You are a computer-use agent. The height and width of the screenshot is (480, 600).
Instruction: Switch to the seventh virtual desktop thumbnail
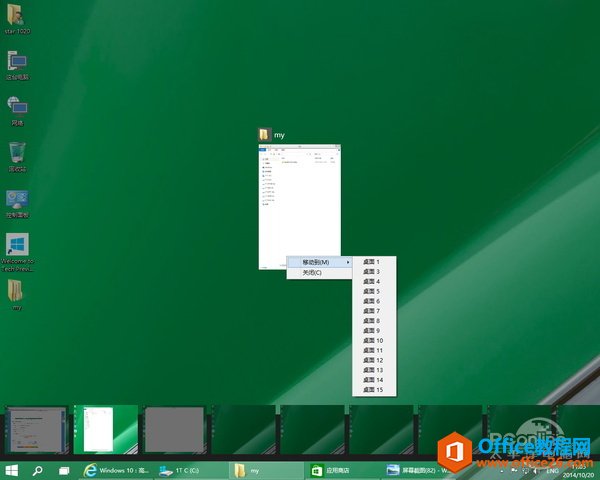(450, 430)
